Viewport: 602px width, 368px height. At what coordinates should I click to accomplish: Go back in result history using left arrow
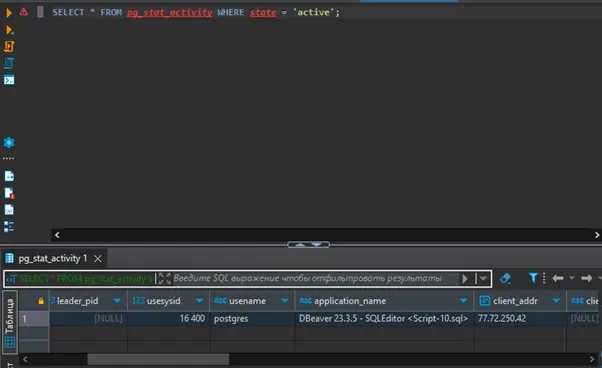coord(558,278)
